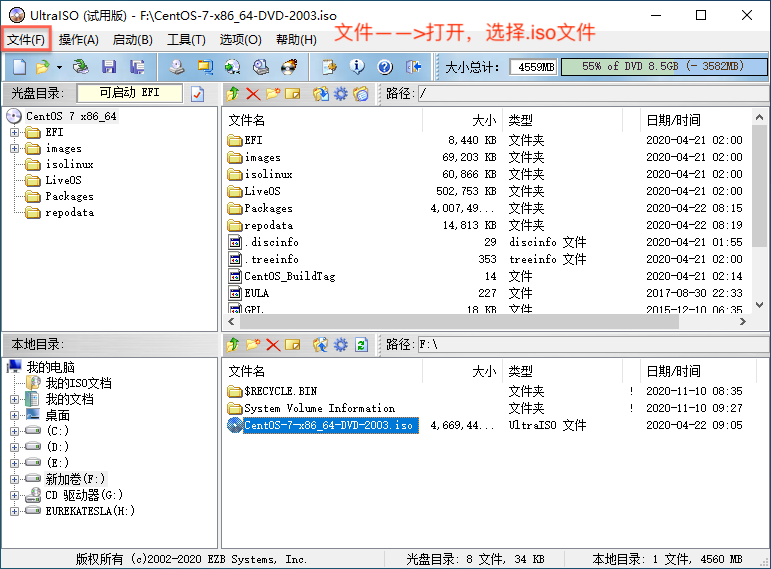Select the LiveOS folder in disc tree
771x569 pixels.
tap(63, 180)
